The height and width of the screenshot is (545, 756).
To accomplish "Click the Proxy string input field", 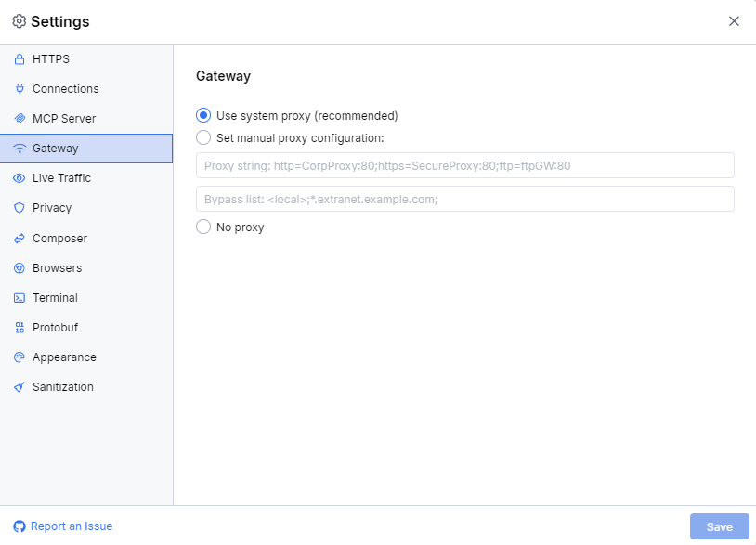I will click(x=464, y=165).
